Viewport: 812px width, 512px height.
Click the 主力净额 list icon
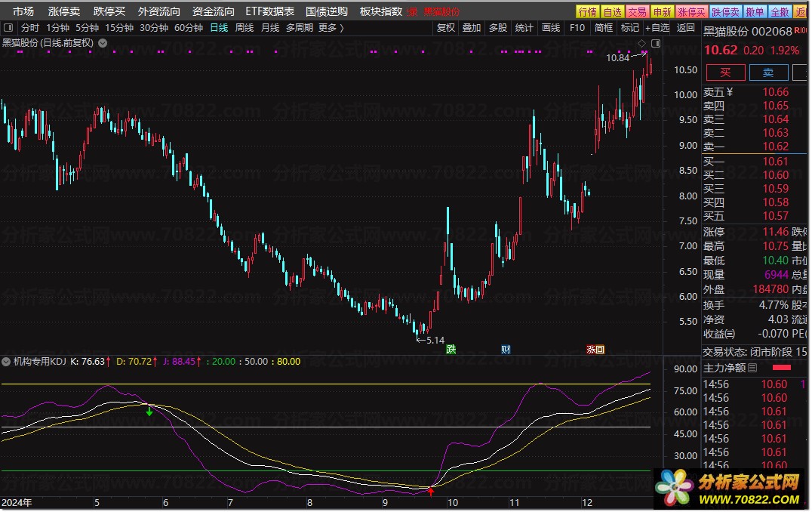click(x=752, y=368)
